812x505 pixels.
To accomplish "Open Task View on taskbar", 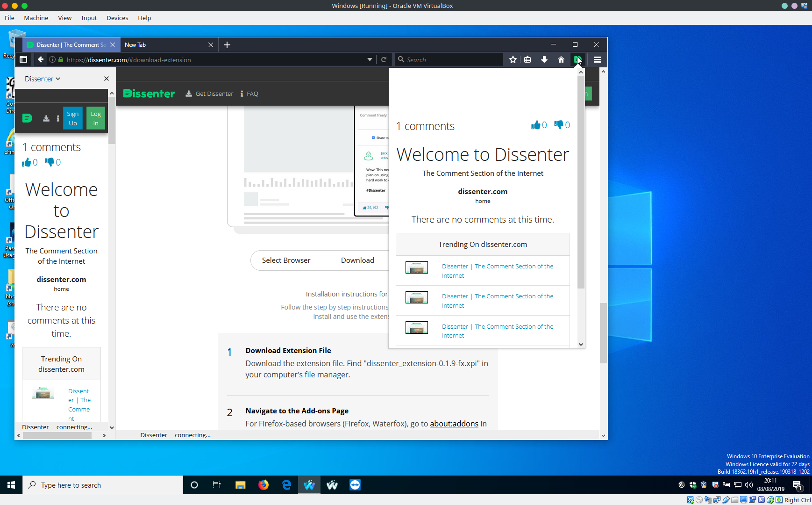I will pos(217,485).
